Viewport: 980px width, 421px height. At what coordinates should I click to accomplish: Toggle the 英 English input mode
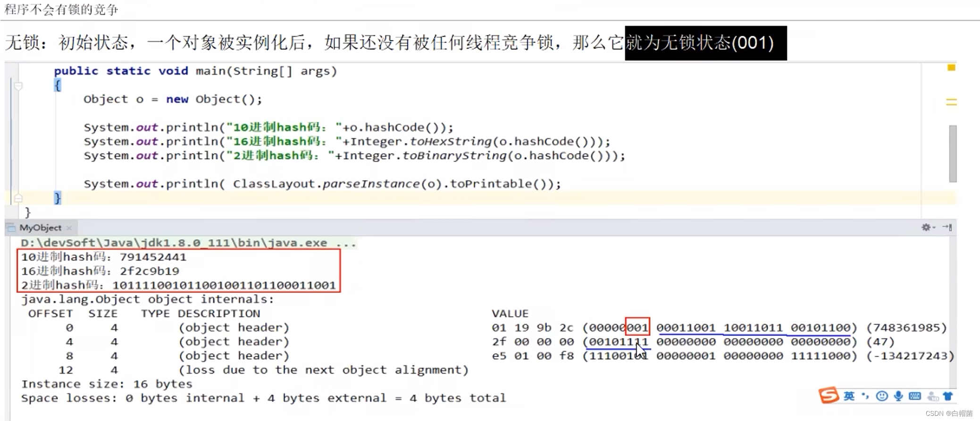point(849,396)
